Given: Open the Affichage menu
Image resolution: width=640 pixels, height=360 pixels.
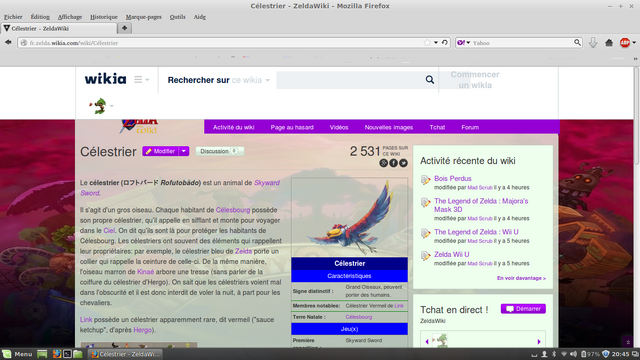Looking at the screenshot, I should point(70,17).
